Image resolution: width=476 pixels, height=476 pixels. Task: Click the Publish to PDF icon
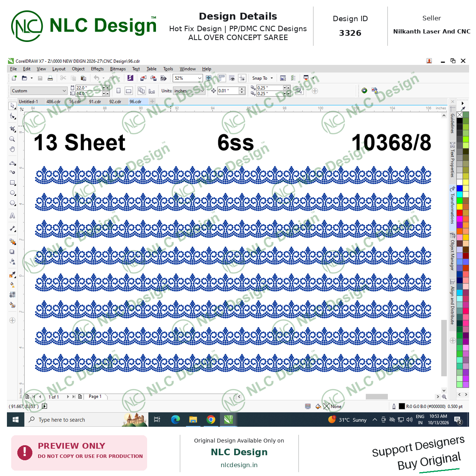[x=163, y=78]
